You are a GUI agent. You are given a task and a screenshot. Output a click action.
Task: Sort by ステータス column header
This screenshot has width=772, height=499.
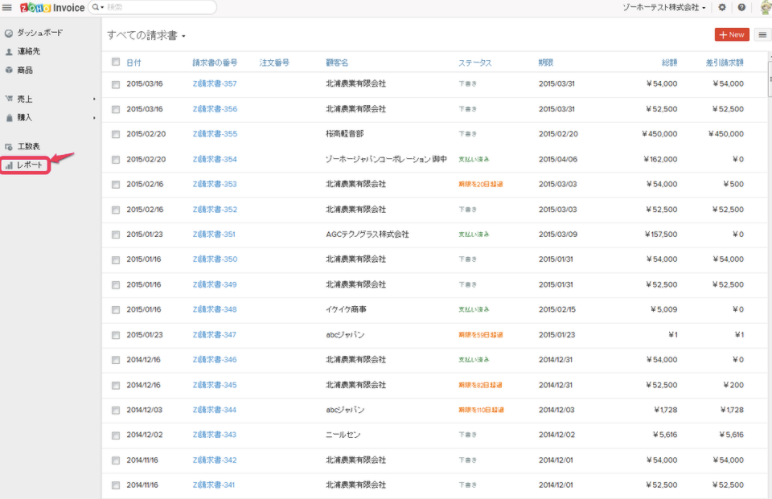tap(475, 62)
